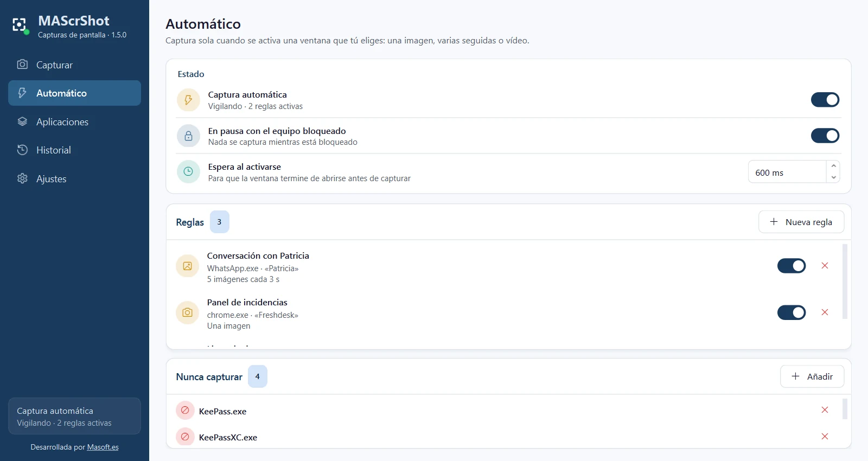868x461 pixels.
Task: Disable the Panel de incidencias rule toggle
Action: tap(792, 312)
